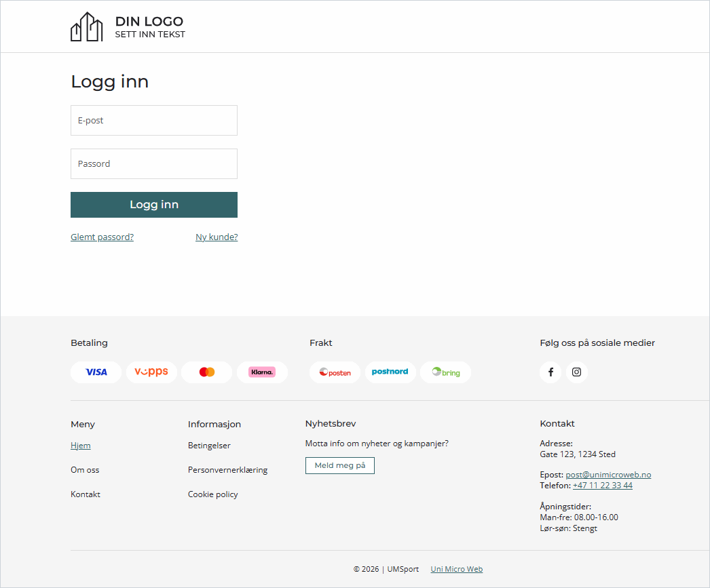Click the Bring shipping logo
This screenshot has width=710, height=588.
(445, 372)
